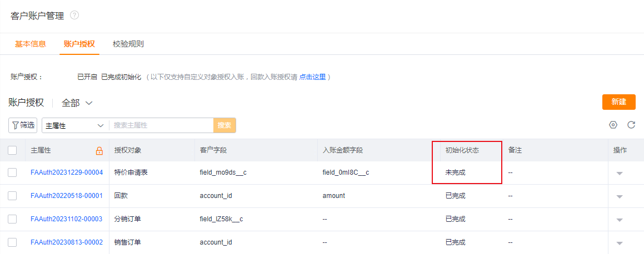The height and width of the screenshot is (254, 644).
Task: Refresh the account authorization list
Action: tap(631, 125)
